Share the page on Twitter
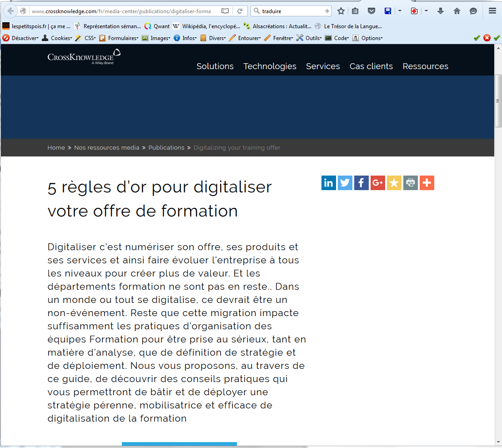The width and height of the screenshot is (502, 448). pos(345,183)
